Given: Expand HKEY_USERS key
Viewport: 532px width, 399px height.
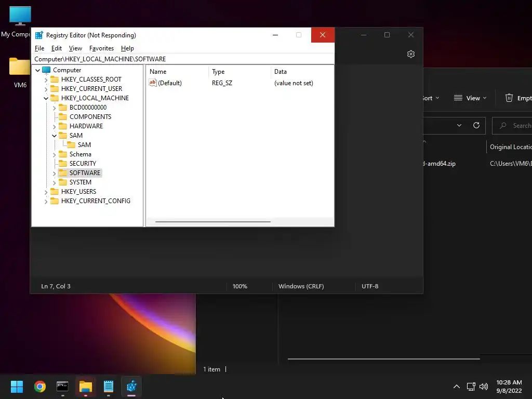Looking at the screenshot, I should coord(46,192).
